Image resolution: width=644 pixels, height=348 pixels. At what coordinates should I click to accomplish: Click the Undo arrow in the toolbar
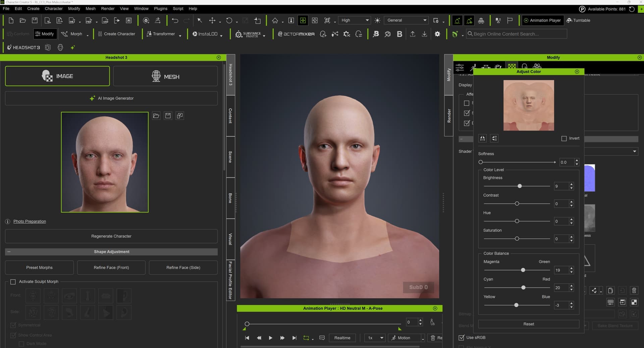[x=175, y=20]
